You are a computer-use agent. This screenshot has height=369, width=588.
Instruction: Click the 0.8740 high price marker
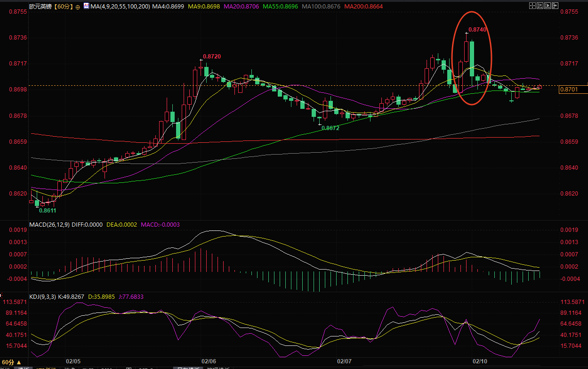477,29
